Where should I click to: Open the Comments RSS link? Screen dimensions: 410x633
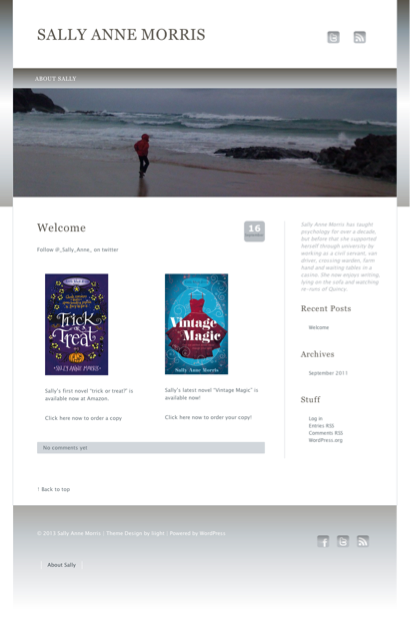[326, 433]
